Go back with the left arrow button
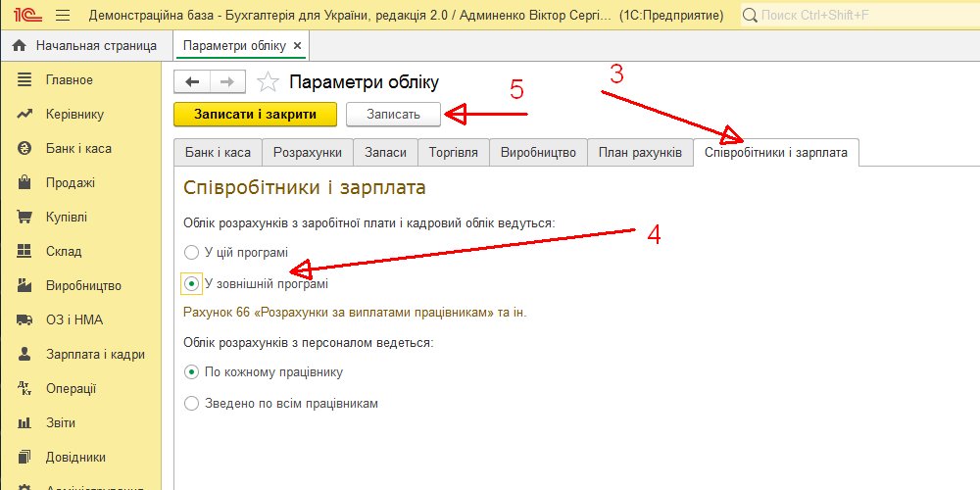Screen dimensions: 980x490 click(x=192, y=82)
